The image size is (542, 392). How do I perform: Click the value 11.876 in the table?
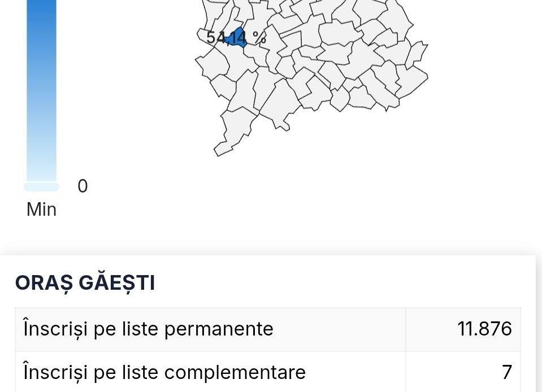click(484, 329)
